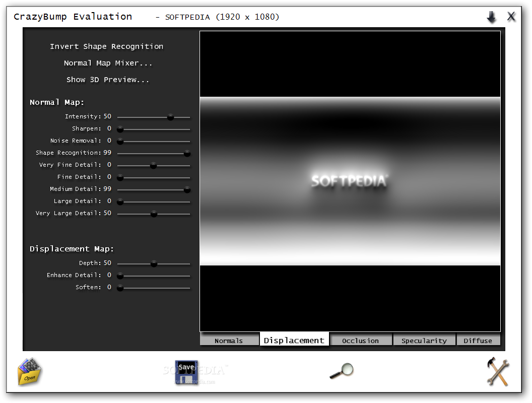Click the 'Normal Map:' heading
The height and width of the screenshot is (403, 532).
point(56,102)
